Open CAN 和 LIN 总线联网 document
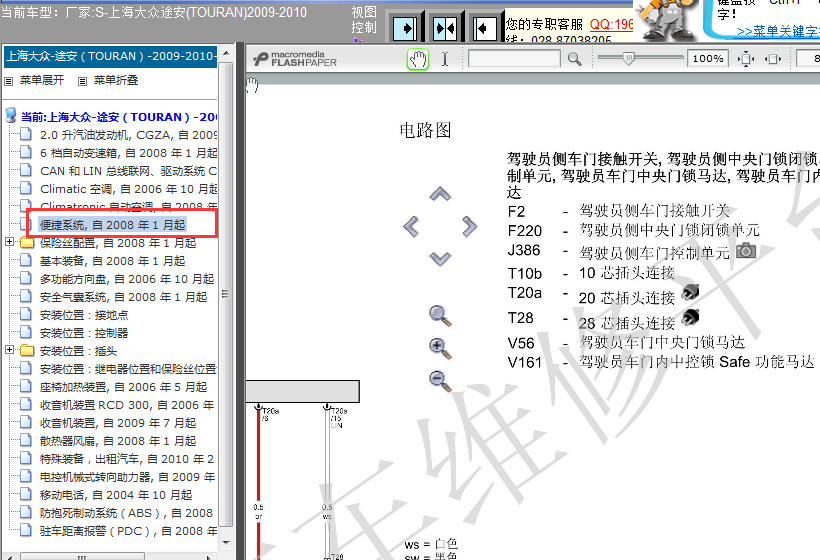This screenshot has height=560, width=820. pyautogui.click(x=128, y=171)
